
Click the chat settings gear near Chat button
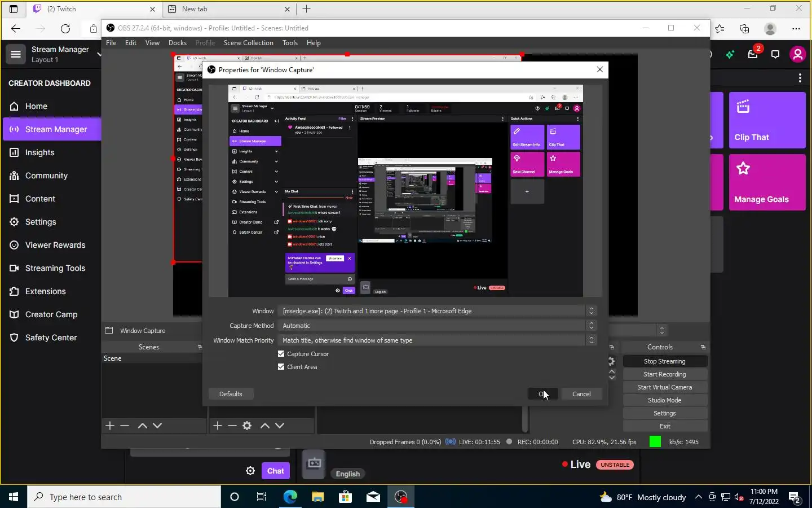point(250,471)
